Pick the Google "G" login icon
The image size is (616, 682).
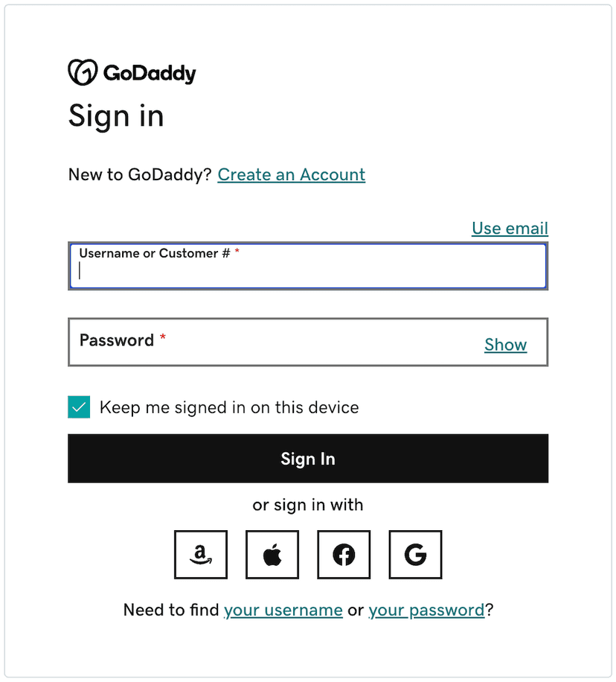[415, 555]
